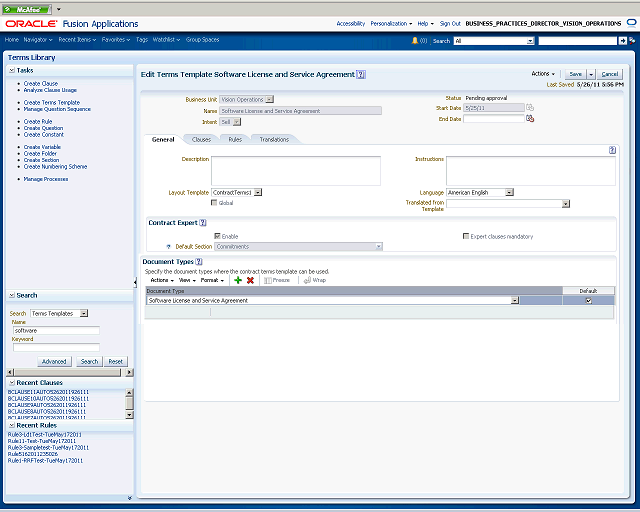This screenshot has height=512, width=640.
Task: Open the Language dropdown
Action: pos(509,192)
